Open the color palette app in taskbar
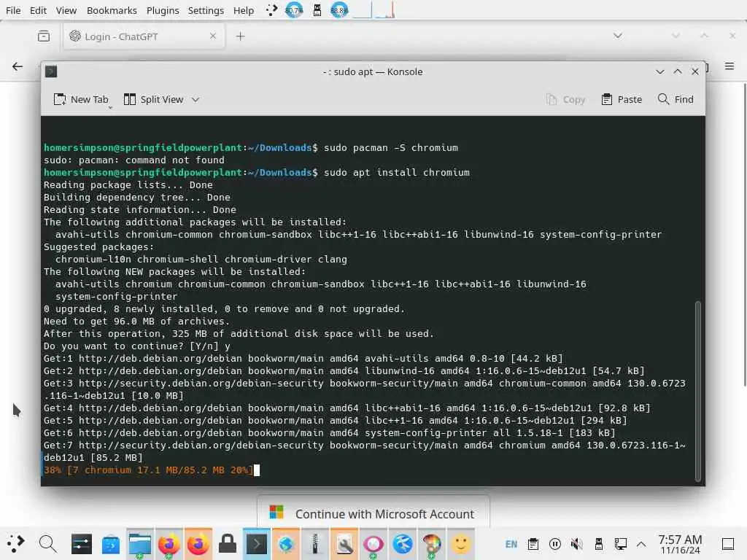The width and height of the screenshot is (747, 560). coord(432,543)
